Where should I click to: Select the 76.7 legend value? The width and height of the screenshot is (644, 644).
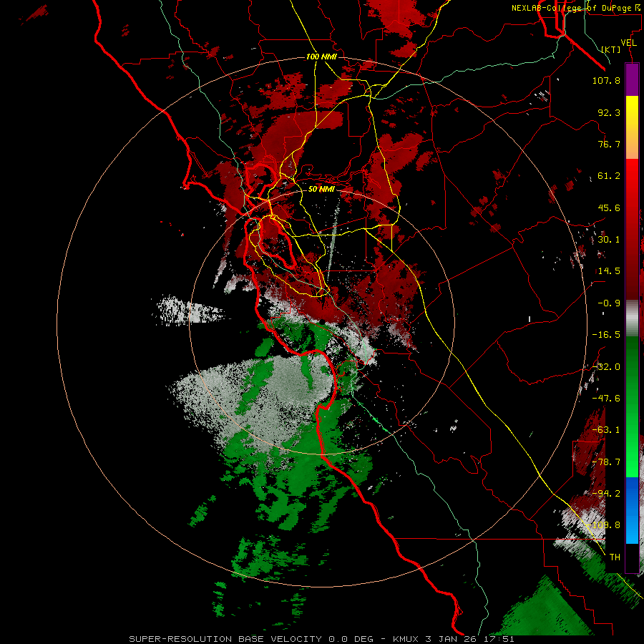coord(609,144)
